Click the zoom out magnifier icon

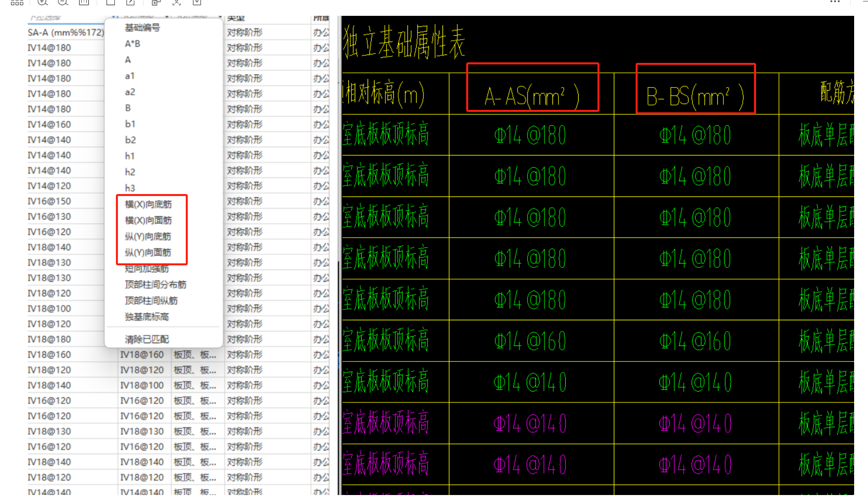click(x=63, y=2)
